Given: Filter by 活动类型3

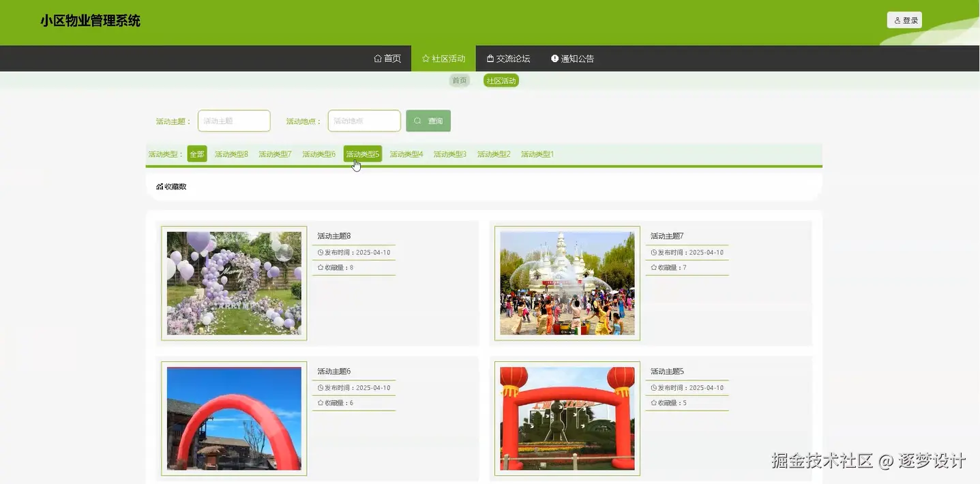Looking at the screenshot, I should tap(450, 154).
